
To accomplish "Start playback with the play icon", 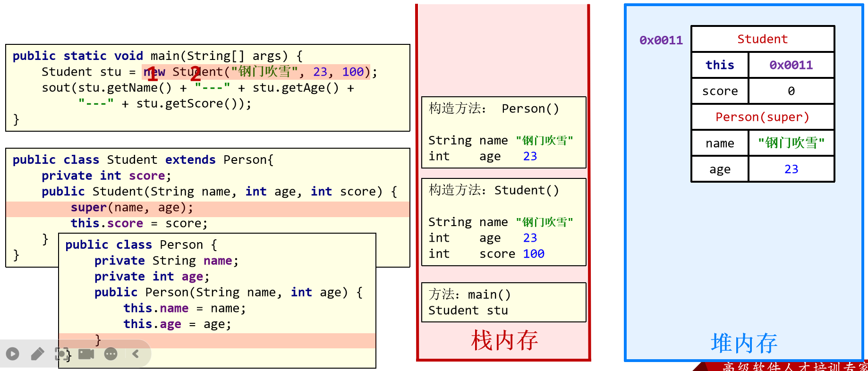I will click(x=13, y=354).
